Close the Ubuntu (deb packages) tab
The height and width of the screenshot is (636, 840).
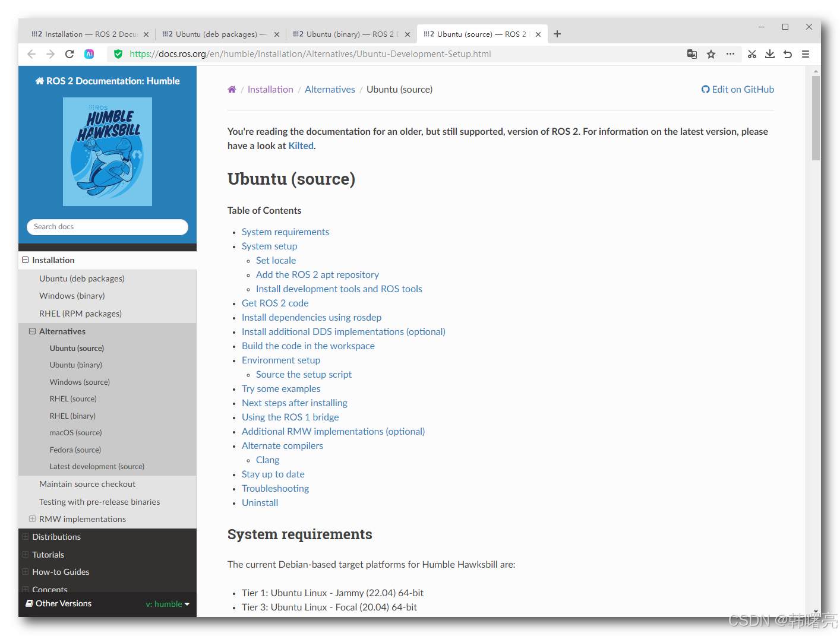277,34
